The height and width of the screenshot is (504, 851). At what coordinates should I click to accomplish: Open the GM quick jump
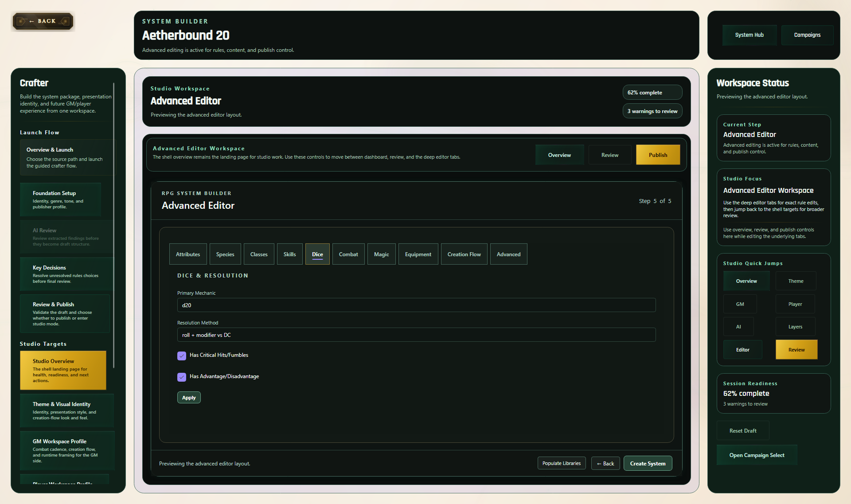click(740, 304)
